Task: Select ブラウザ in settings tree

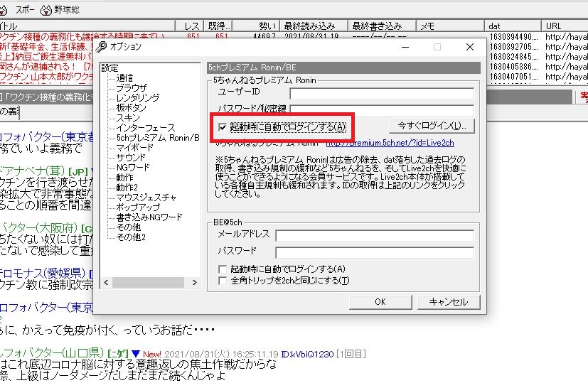Action: point(132,87)
